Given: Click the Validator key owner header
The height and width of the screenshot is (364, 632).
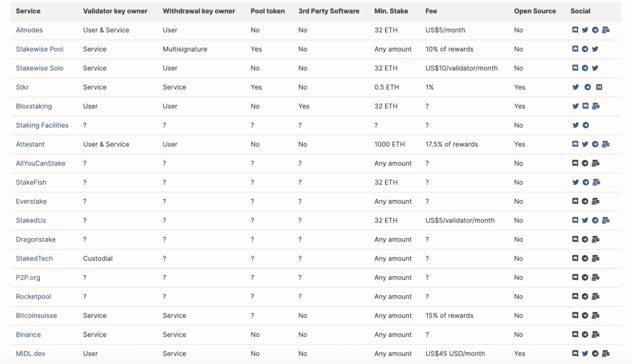Looking at the screenshot, I should pos(115,11).
